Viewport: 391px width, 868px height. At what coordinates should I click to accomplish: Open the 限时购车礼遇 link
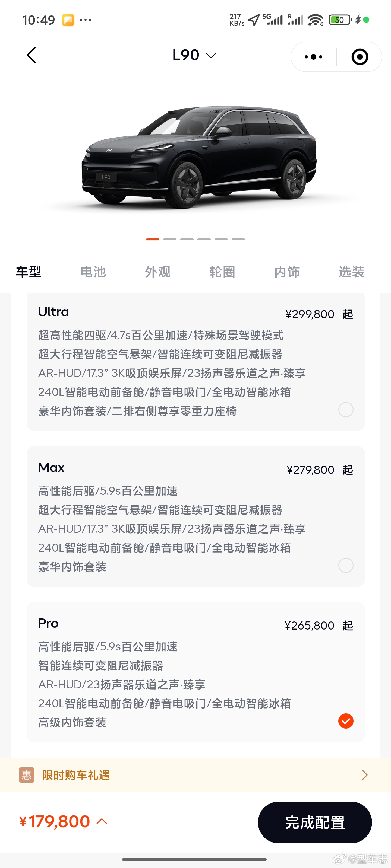[76, 775]
